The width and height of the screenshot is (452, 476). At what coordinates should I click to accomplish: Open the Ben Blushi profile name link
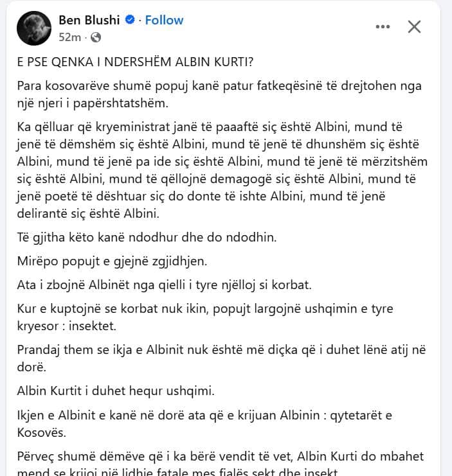(89, 20)
